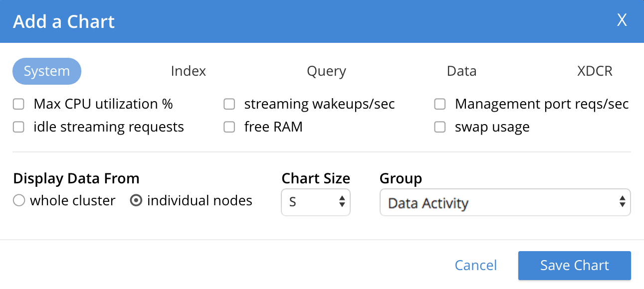Viewport: 644px width, 289px height.
Task: Enable the Max CPU utilization % checkbox
Action: [x=19, y=104]
